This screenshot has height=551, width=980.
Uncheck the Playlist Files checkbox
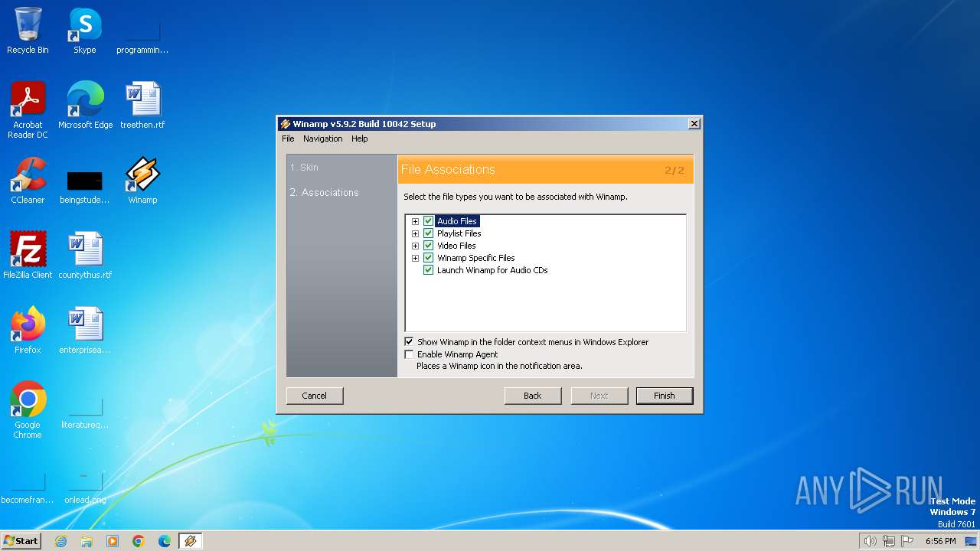429,233
